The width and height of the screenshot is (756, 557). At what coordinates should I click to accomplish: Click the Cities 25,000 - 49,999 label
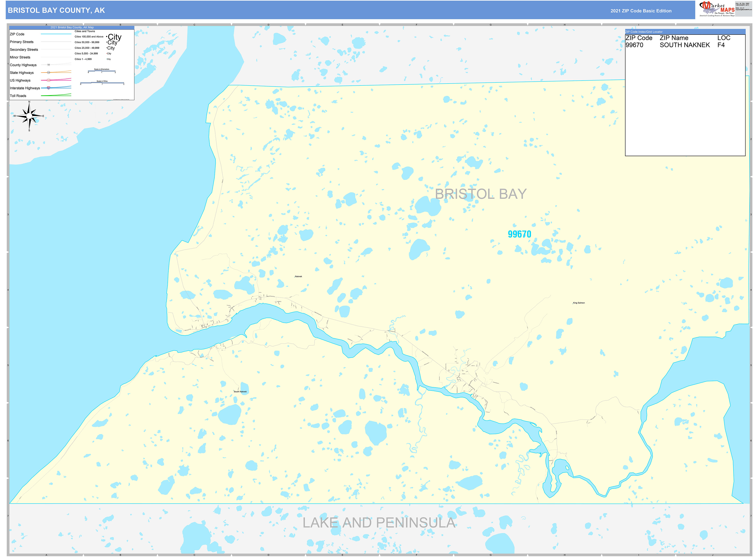tap(87, 48)
